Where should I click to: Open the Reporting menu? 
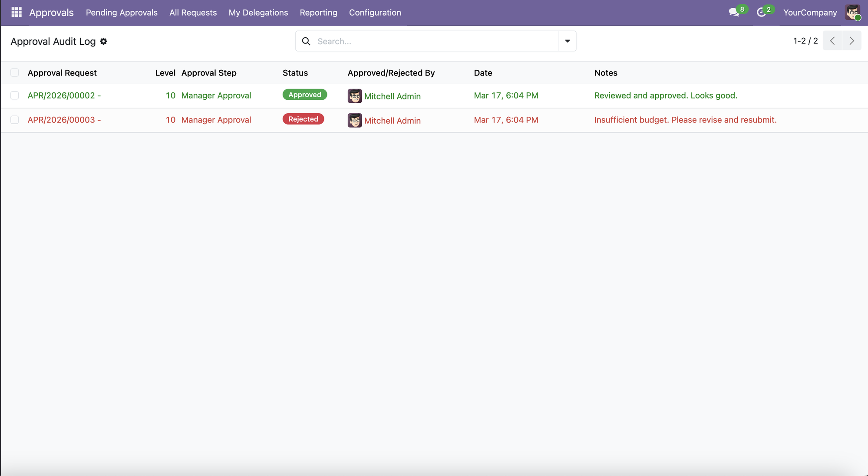tap(318, 13)
